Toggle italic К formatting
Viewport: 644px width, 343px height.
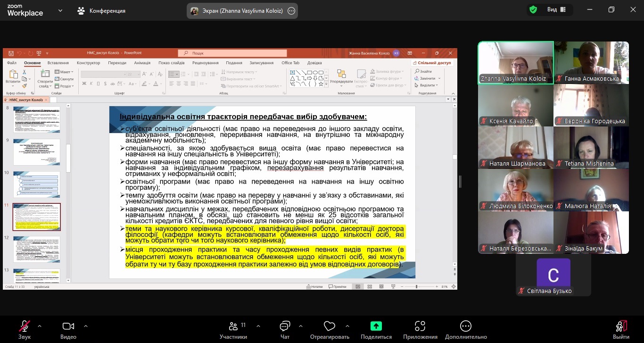coord(91,84)
